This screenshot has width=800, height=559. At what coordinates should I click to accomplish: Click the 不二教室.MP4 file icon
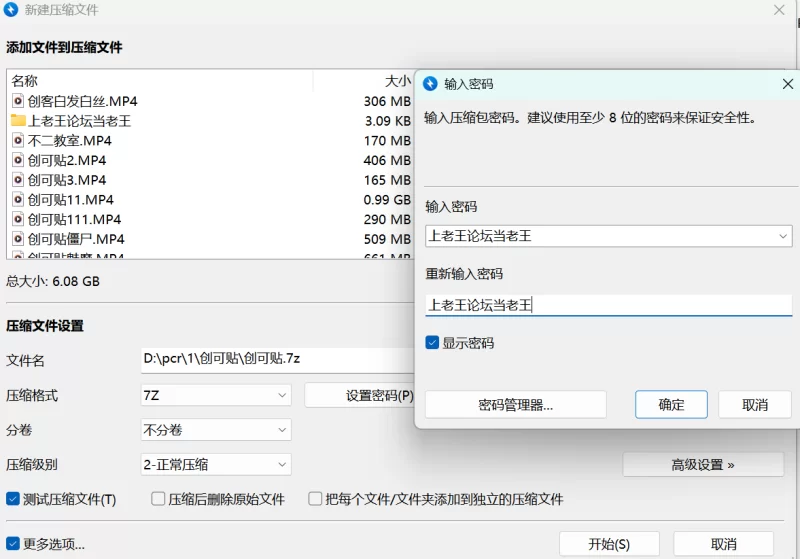pos(18,141)
